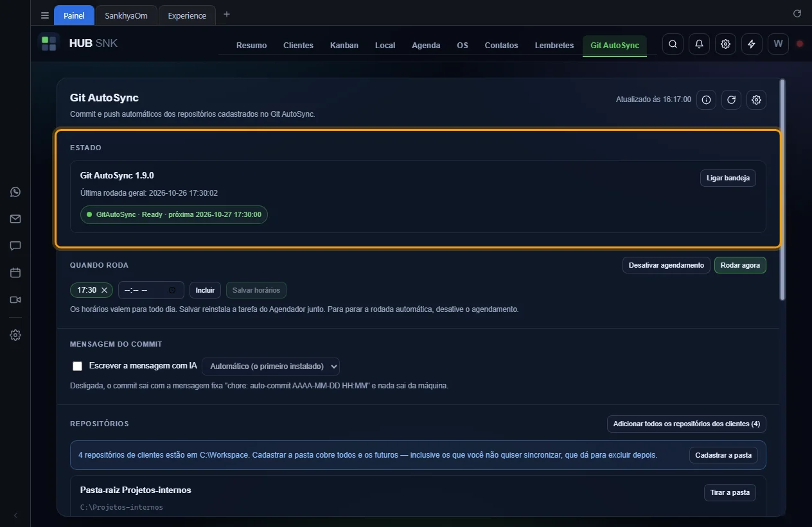The width and height of the screenshot is (812, 527).
Task: Click Adicionar todos os repositórios dos clientes (4)
Action: pyautogui.click(x=687, y=424)
